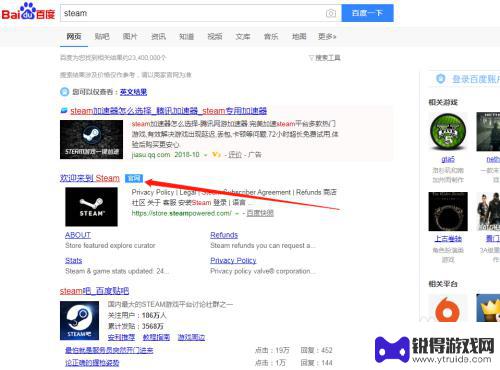Screen dimensions: 500x370
Task: Click the 登录百度账户 shield icon
Action: pyautogui.click(x=441, y=79)
